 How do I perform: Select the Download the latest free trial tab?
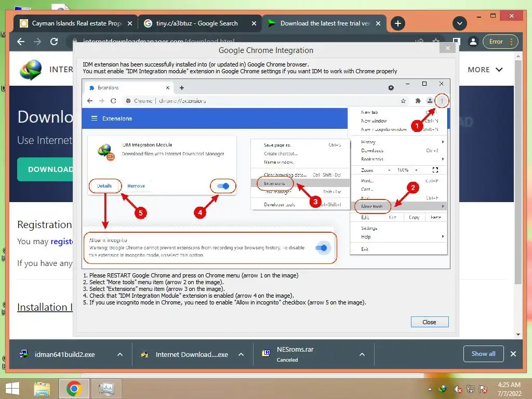[x=325, y=23]
